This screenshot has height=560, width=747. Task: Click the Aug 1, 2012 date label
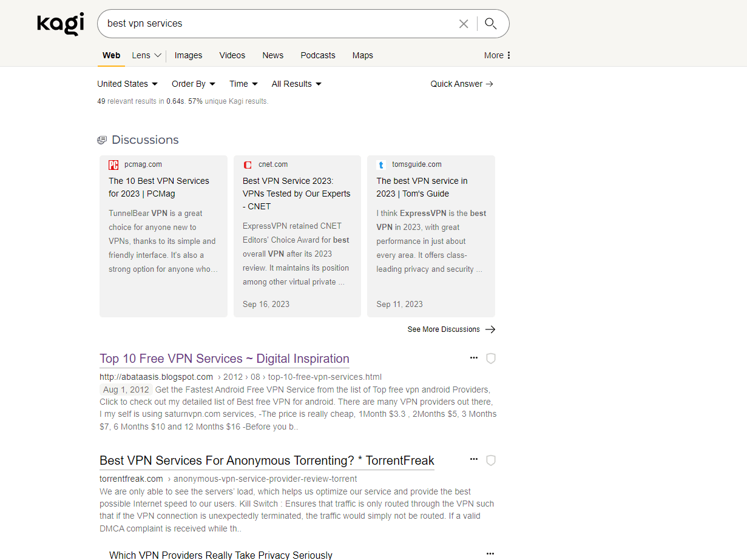tap(126, 390)
